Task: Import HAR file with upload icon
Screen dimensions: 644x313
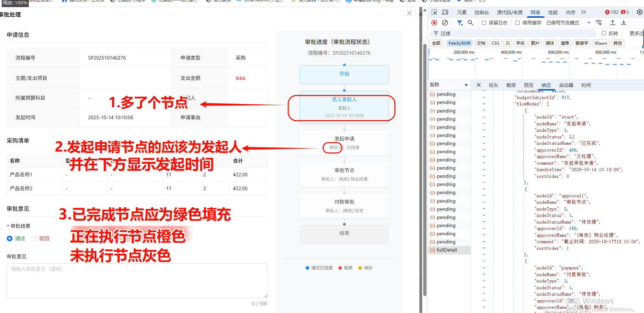Action: coord(613,23)
